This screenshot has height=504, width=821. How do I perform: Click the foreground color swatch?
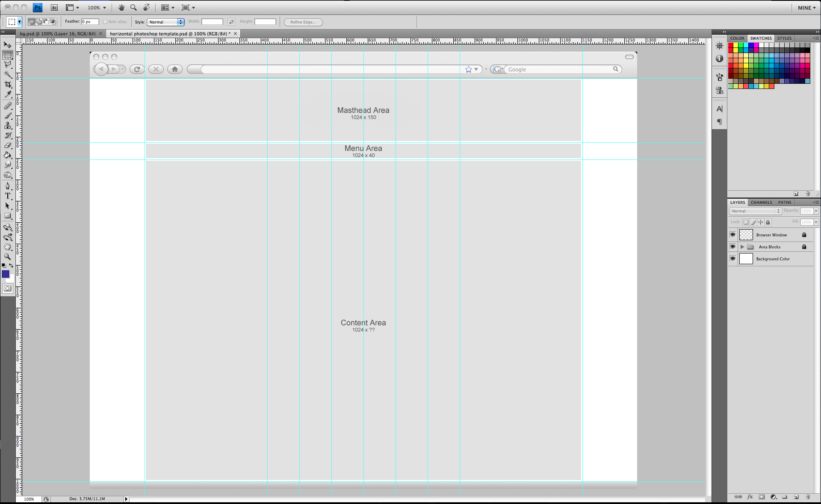pos(6,274)
